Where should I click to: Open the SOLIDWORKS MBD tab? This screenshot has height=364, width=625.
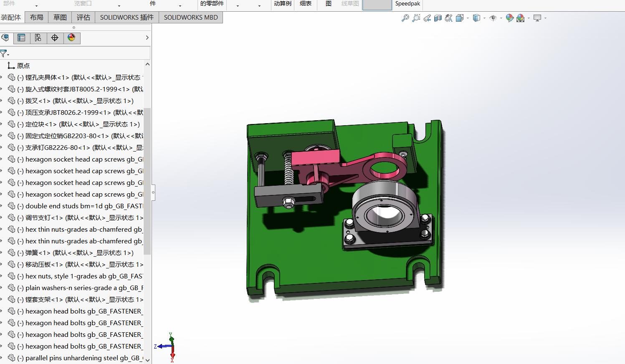190,17
